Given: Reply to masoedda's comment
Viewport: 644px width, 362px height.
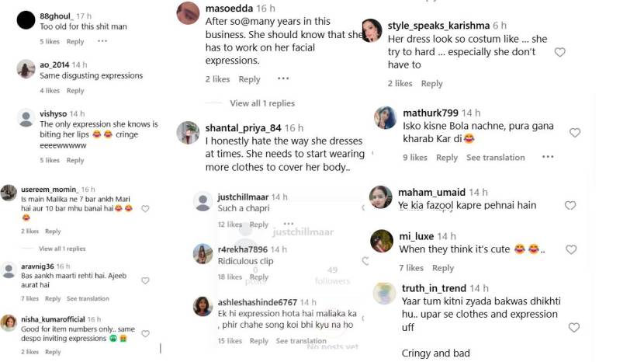Looking at the screenshot, I should click(249, 79).
